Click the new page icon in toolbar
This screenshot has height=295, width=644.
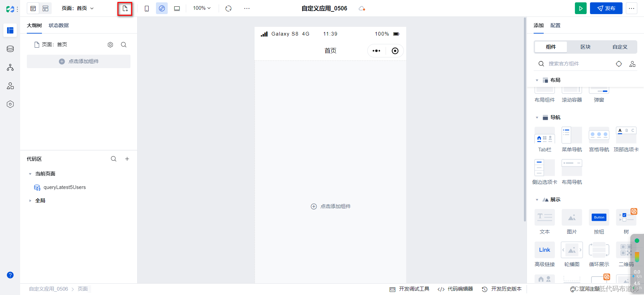pyautogui.click(x=125, y=9)
